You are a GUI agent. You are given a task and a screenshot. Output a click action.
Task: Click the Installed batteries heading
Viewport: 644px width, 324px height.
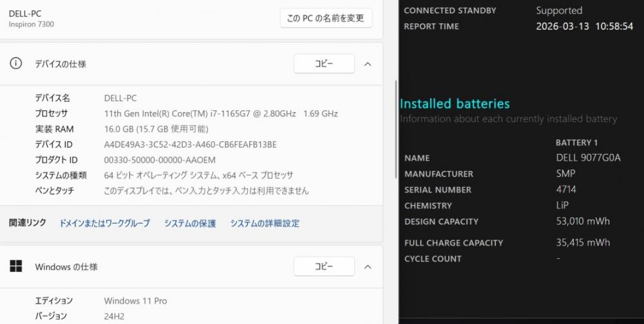pos(455,104)
